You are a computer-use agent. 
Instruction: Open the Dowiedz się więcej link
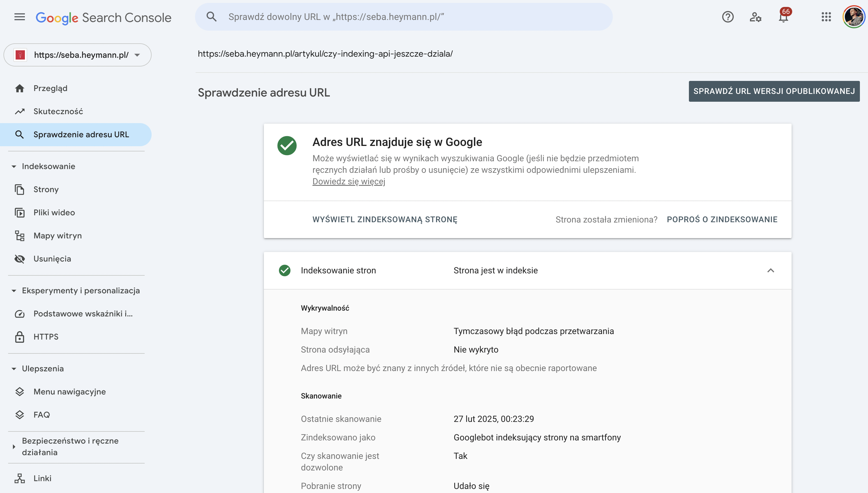[348, 181]
